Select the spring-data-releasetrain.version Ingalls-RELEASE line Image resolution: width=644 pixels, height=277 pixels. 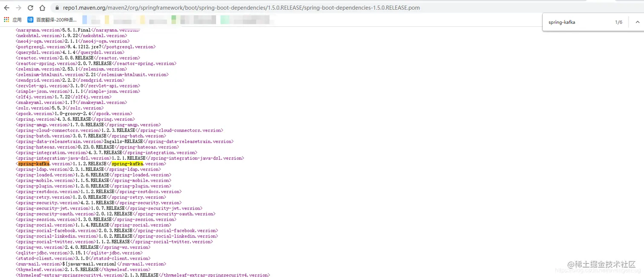(x=124, y=141)
